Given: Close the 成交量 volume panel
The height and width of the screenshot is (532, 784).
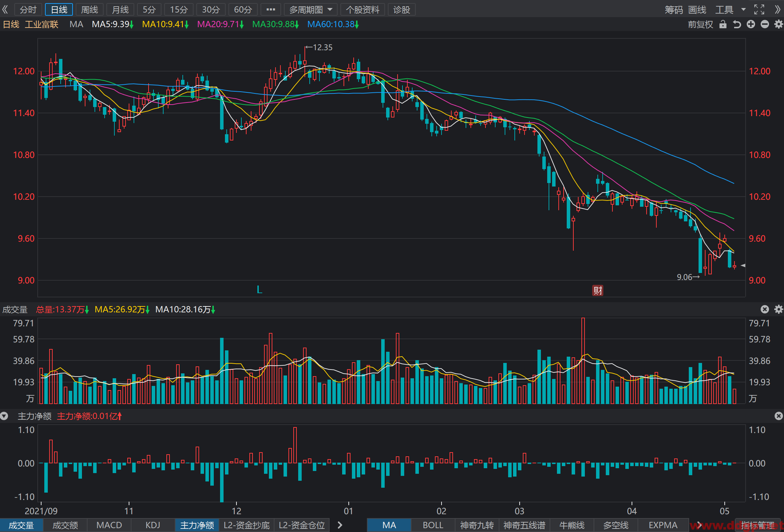Looking at the screenshot, I should (x=765, y=309).
